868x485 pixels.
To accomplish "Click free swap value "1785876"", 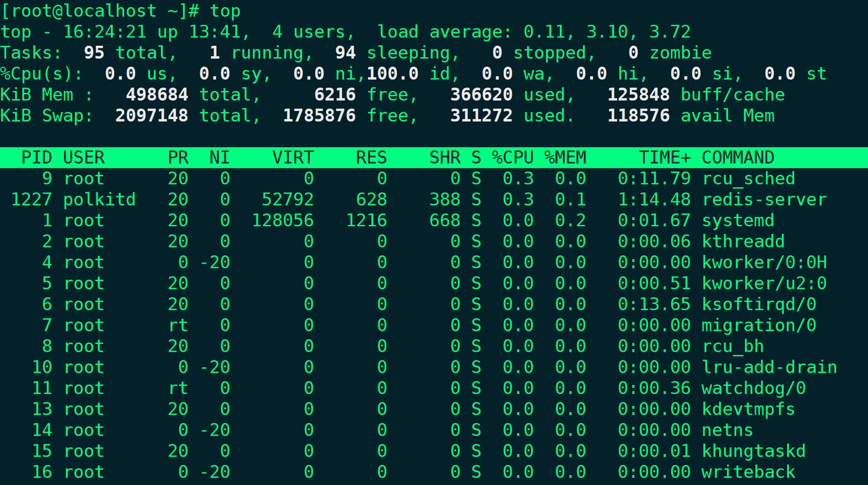I will tap(319, 116).
